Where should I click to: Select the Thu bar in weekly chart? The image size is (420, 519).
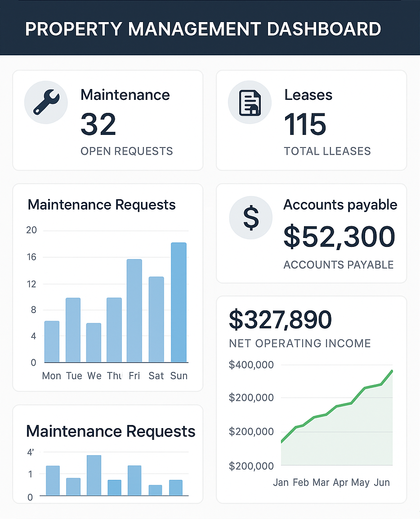(114, 330)
